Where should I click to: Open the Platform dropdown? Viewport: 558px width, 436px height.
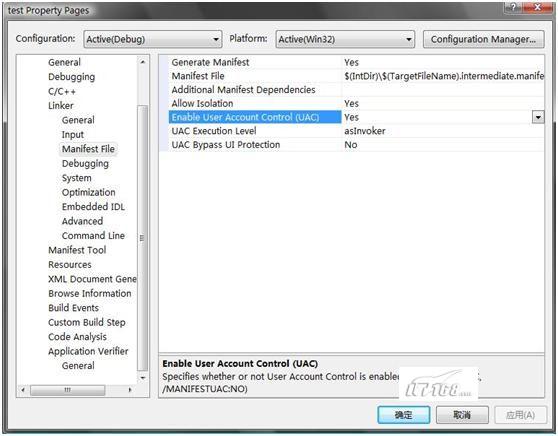pyautogui.click(x=345, y=39)
